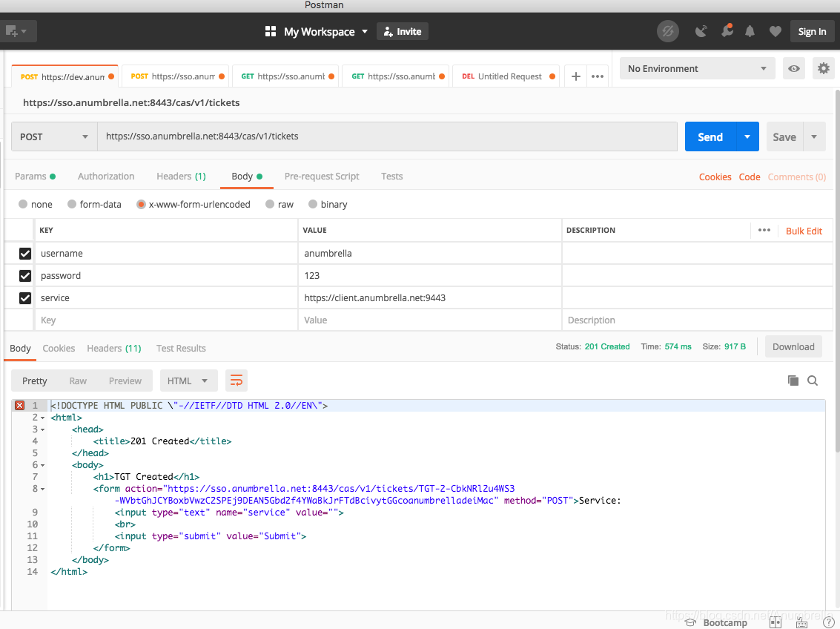Click the sync status offline icon
This screenshot has height=629, width=840.
pyautogui.click(x=667, y=31)
